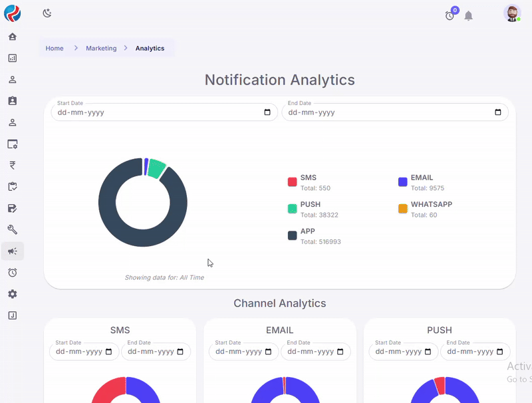The height and width of the screenshot is (403, 532).
Task: Open the timer icon with the 0 badge
Action: pos(450,15)
